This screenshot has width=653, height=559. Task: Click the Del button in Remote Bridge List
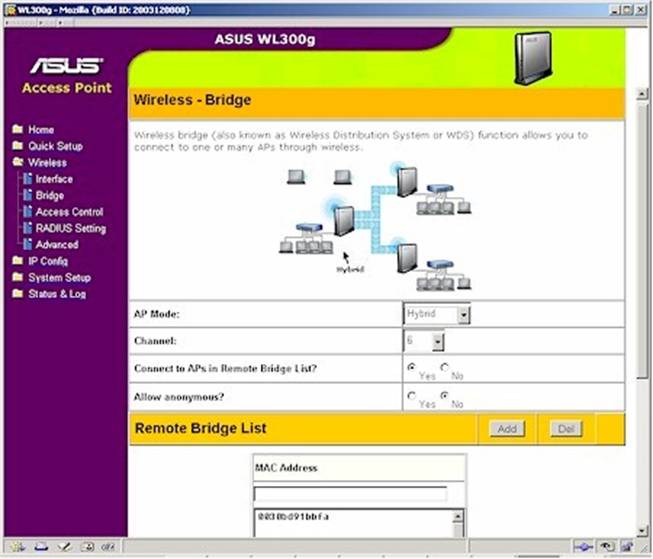coord(566,429)
